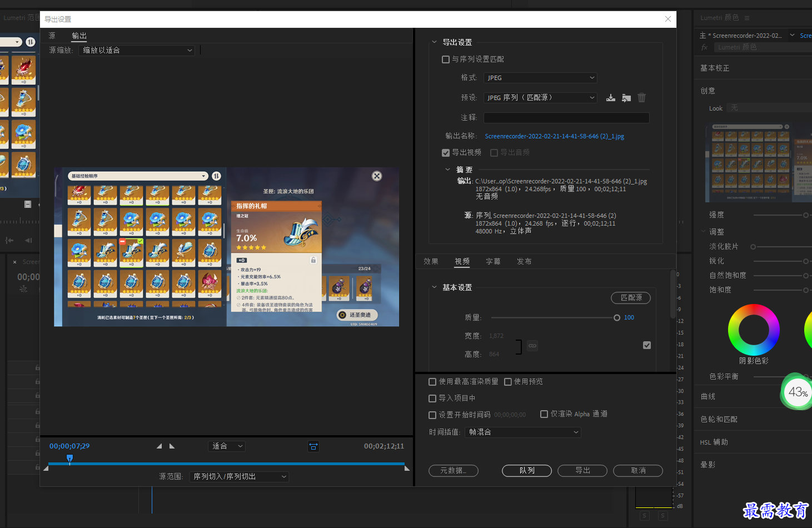
Task: Collapse the basic settings section
Action: tap(435, 287)
